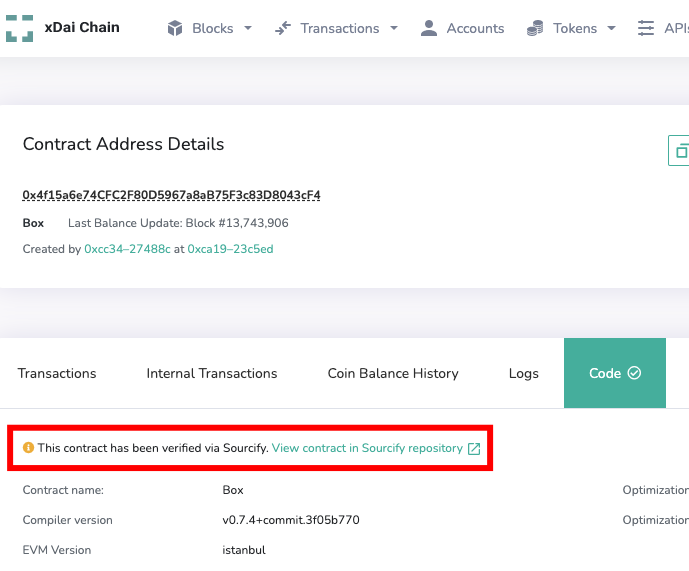Image resolution: width=689 pixels, height=571 pixels.
Task: Click the APIs sliders icon
Action: click(x=645, y=28)
